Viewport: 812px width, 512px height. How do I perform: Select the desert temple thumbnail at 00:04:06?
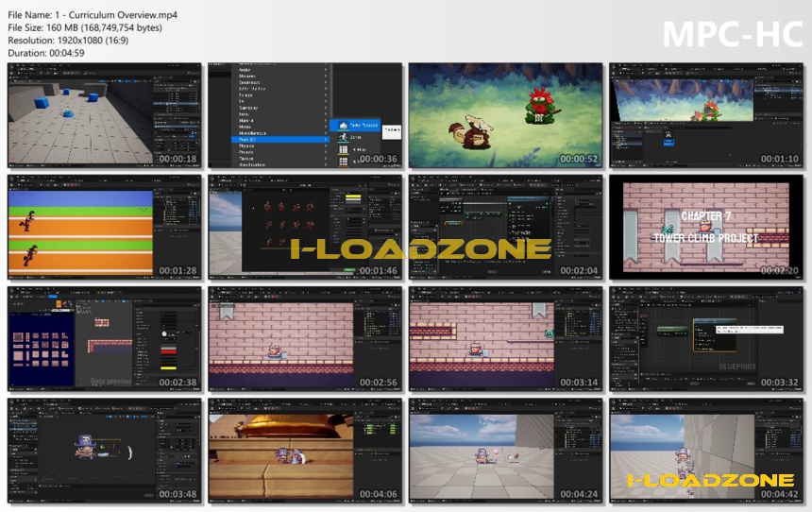click(x=305, y=451)
